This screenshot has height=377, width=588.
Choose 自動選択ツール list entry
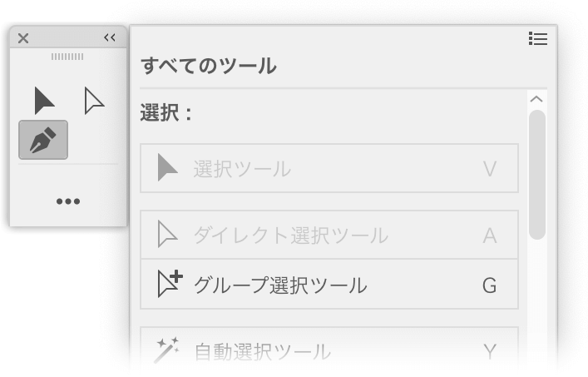329,351
